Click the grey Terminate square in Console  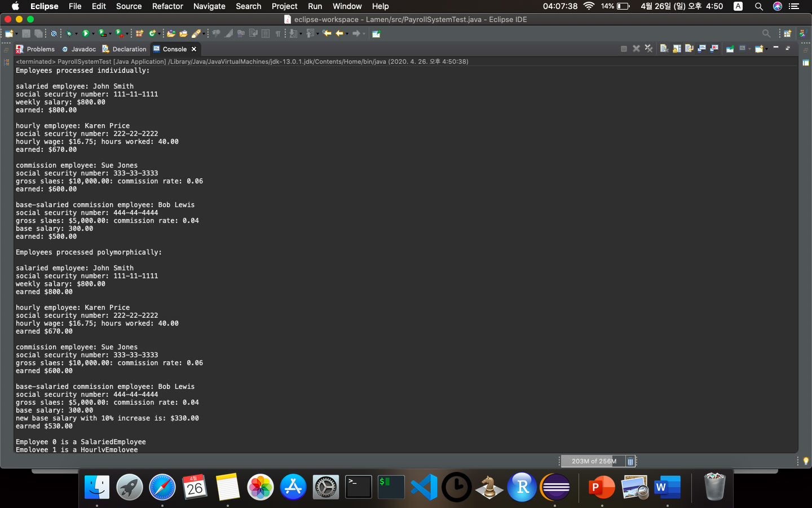tap(624, 49)
